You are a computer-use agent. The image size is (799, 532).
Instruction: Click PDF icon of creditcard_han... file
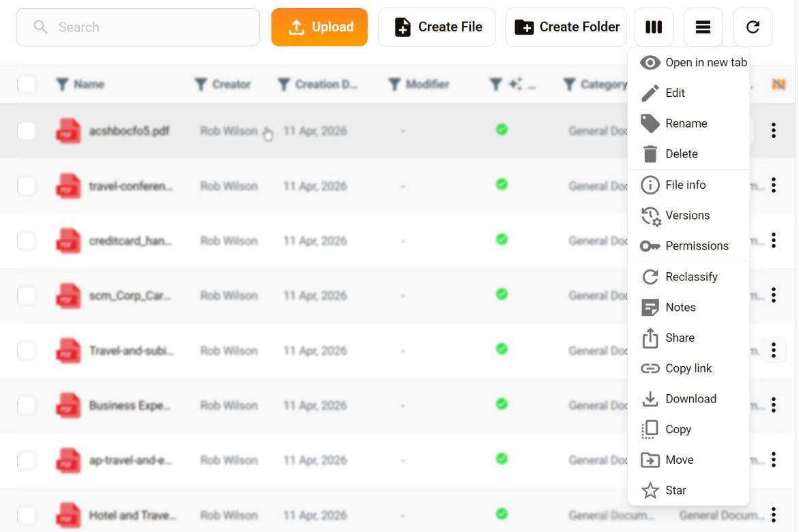point(68,241)
